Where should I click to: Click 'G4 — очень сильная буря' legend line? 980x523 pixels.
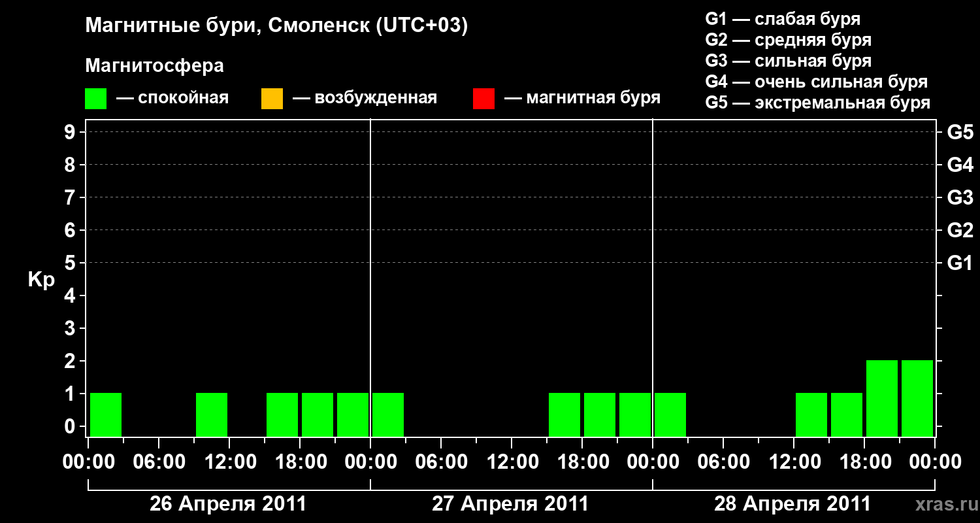[817, 82]
